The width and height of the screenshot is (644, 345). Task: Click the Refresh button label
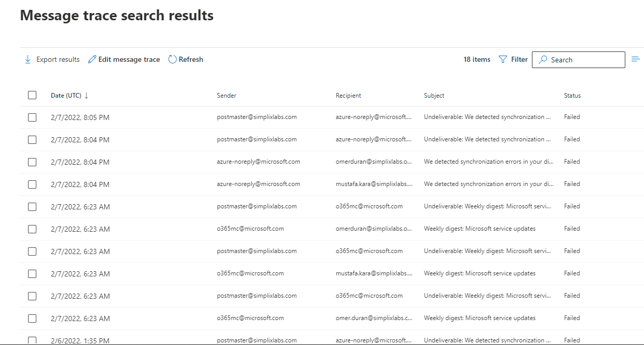click(191, 60)
